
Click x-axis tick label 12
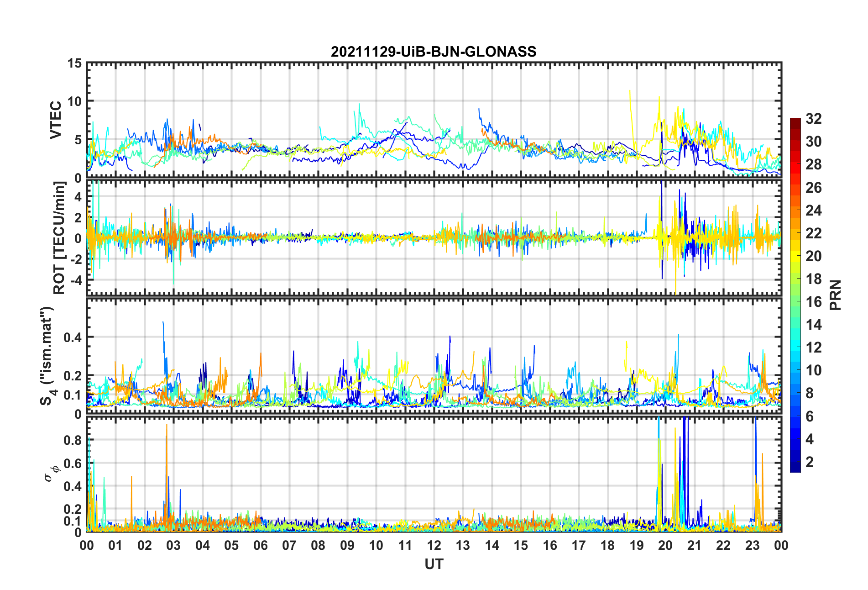point(434,545)
